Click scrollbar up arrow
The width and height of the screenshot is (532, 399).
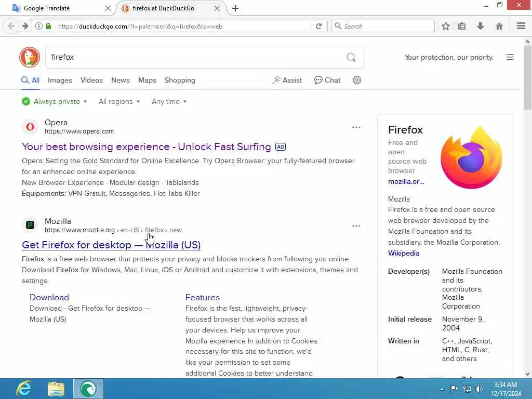(527, 42)
